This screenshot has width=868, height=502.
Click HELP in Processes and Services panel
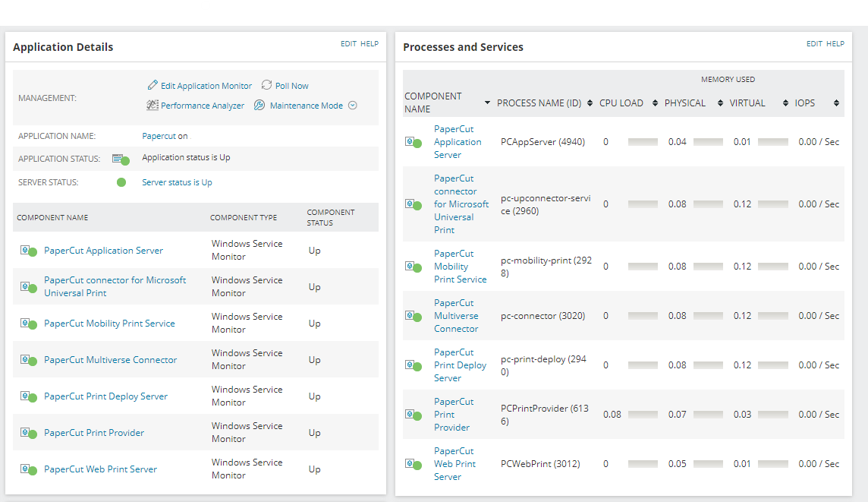(835, 44)
